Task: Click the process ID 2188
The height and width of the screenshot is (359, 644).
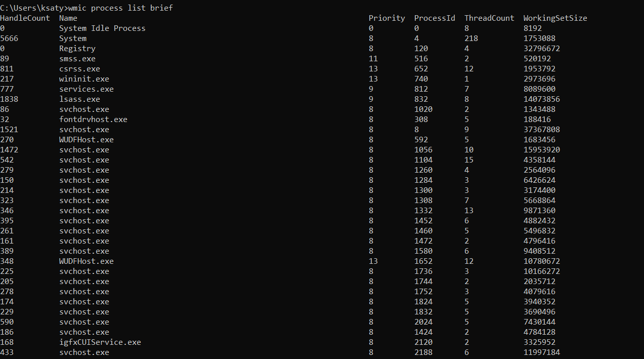Action: [423, 352]
